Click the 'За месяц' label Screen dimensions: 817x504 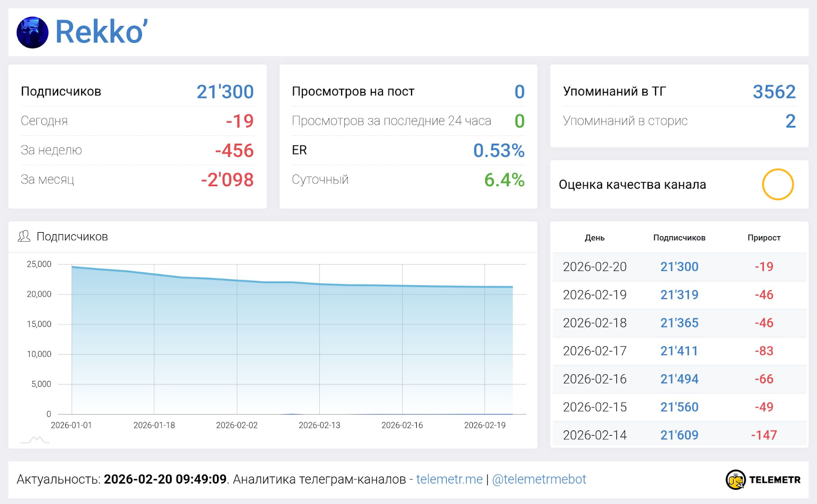coord(47,180)
